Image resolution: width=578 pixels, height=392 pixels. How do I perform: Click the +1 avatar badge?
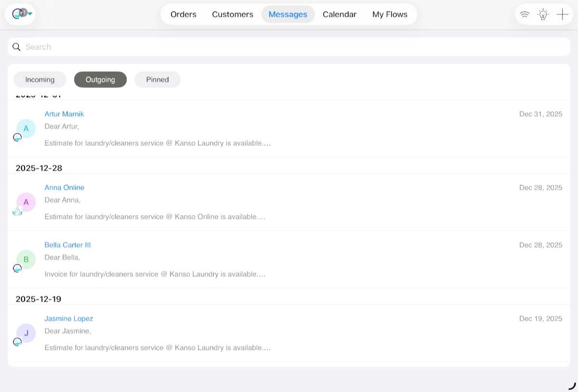click(23, 13)
